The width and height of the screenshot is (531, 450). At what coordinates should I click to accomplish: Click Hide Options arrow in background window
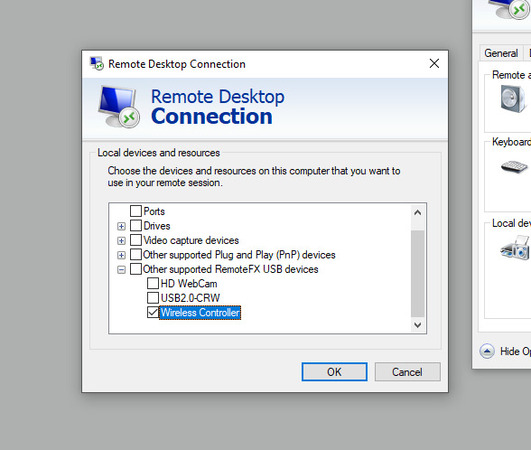[x=487, y=351]
